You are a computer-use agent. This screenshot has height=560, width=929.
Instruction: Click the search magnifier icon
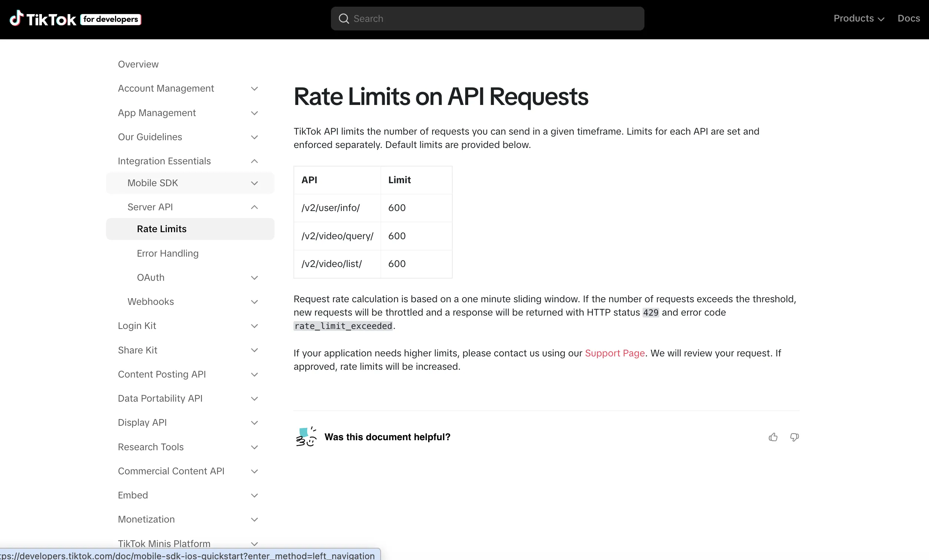point(344,19)
